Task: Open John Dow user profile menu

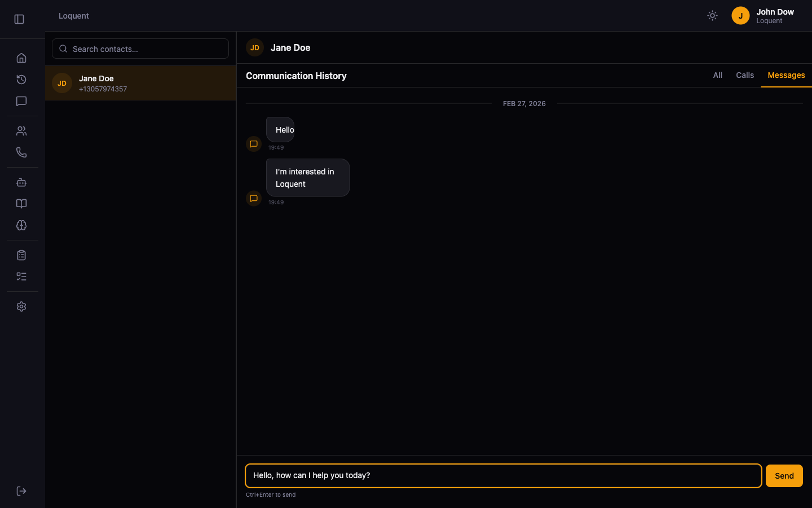Action: [763, 16]
